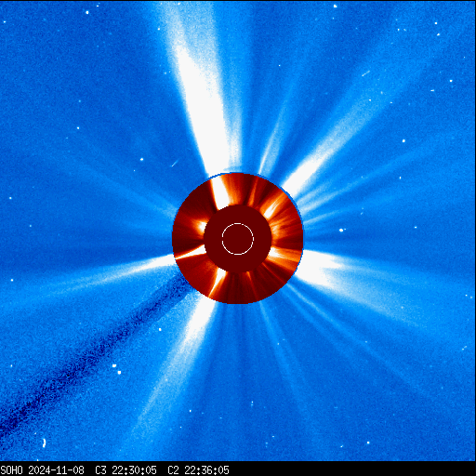Click the C3 22:30:05 timestamp

126,470
